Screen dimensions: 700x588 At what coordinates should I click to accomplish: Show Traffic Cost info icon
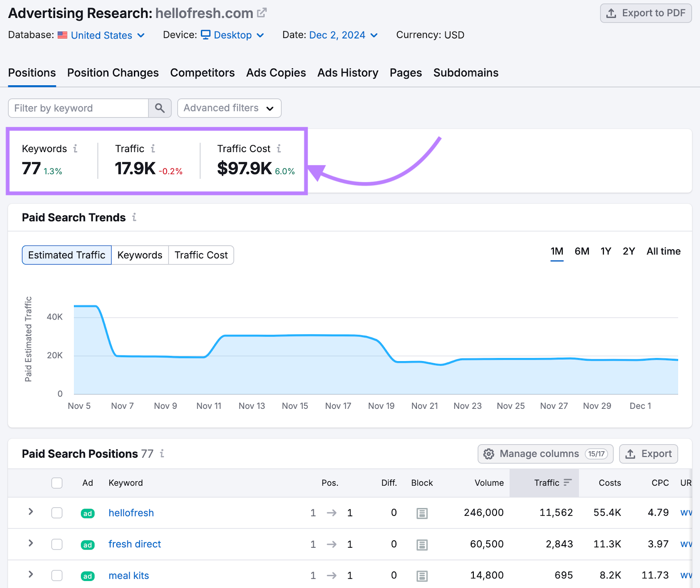[279, 149]
